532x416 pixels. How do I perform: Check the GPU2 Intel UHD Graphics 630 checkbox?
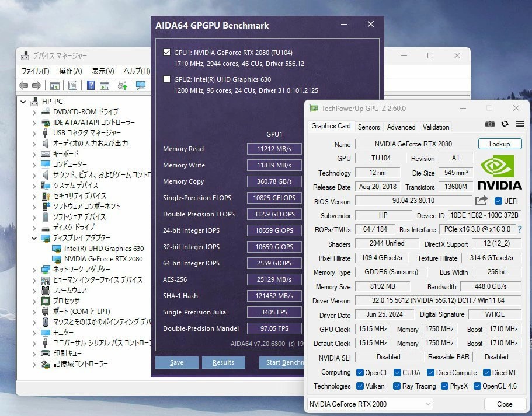(166, 79)
